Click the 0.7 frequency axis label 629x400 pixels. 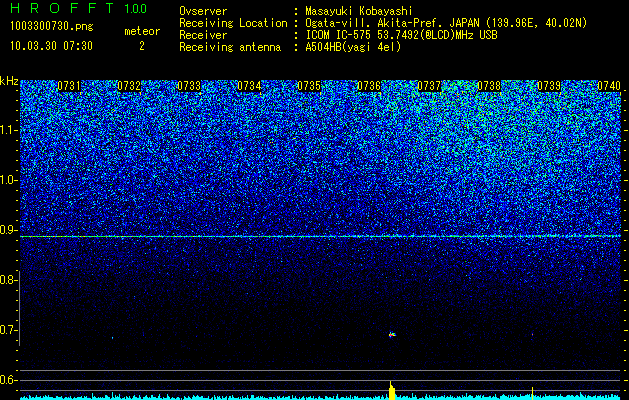coord(7,330)
